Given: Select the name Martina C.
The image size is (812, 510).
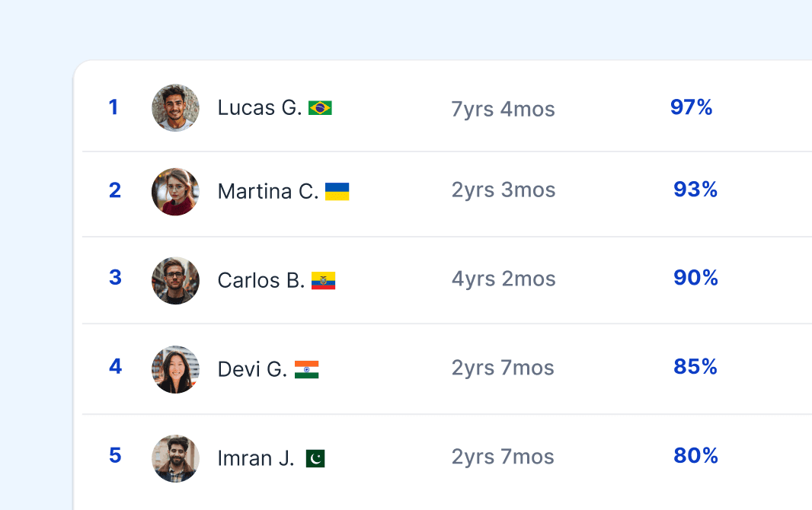Looking at the screenshot, I should coord(267,191).
